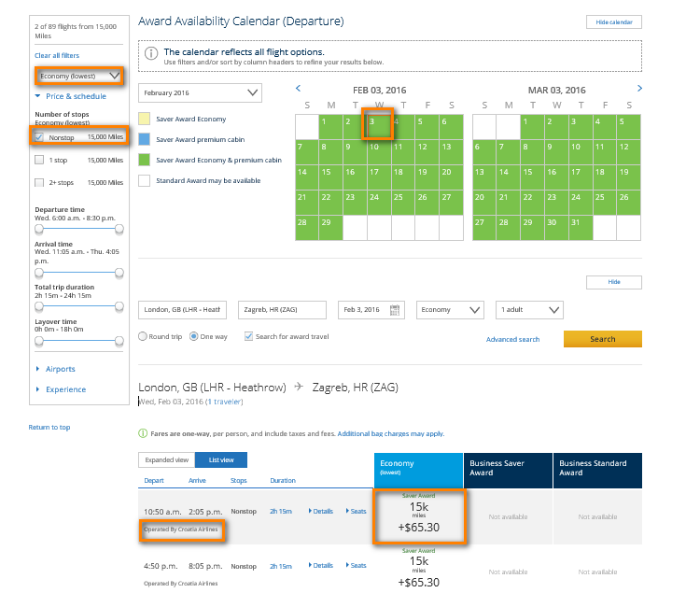The height and width of the screenshot is (607, 700).
Task: Click the previous month calendar arrow
Action: [298, 89]
